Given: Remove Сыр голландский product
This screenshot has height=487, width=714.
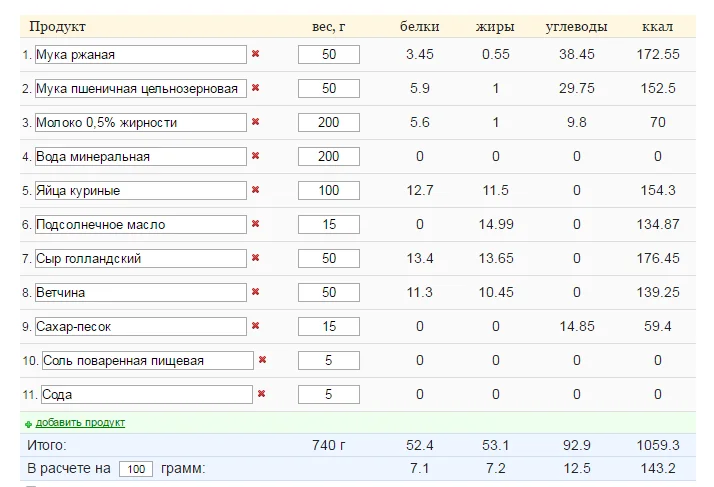Looking at the screenshot, I should point(255,258).
